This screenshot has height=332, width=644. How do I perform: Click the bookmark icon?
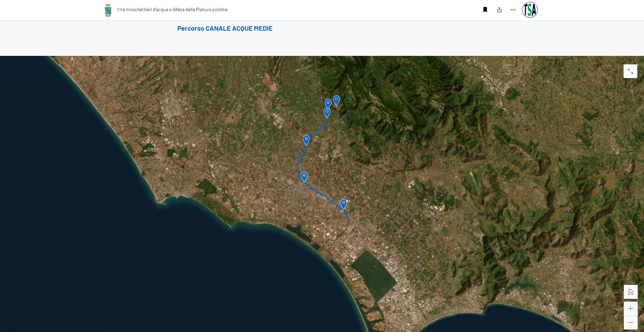[485, 10]
